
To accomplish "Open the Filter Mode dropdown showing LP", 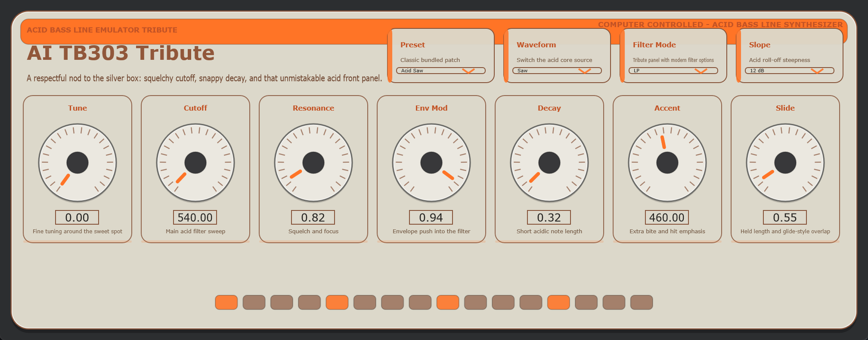I will (x=673, y=71).
